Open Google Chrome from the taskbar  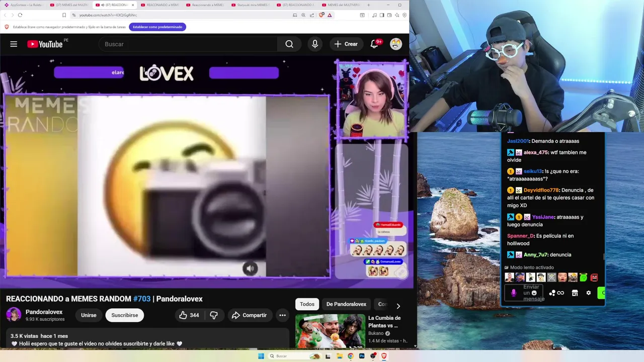[x=351, y=356]
